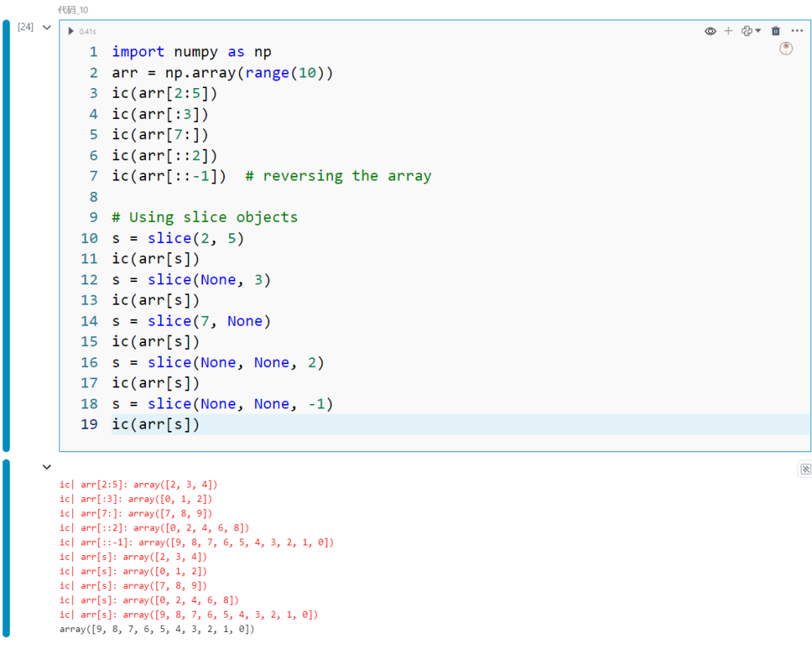The height and width of the screenshot is (659, 812).
Task: Delete the cell using the trash icon
Action: 776,31
